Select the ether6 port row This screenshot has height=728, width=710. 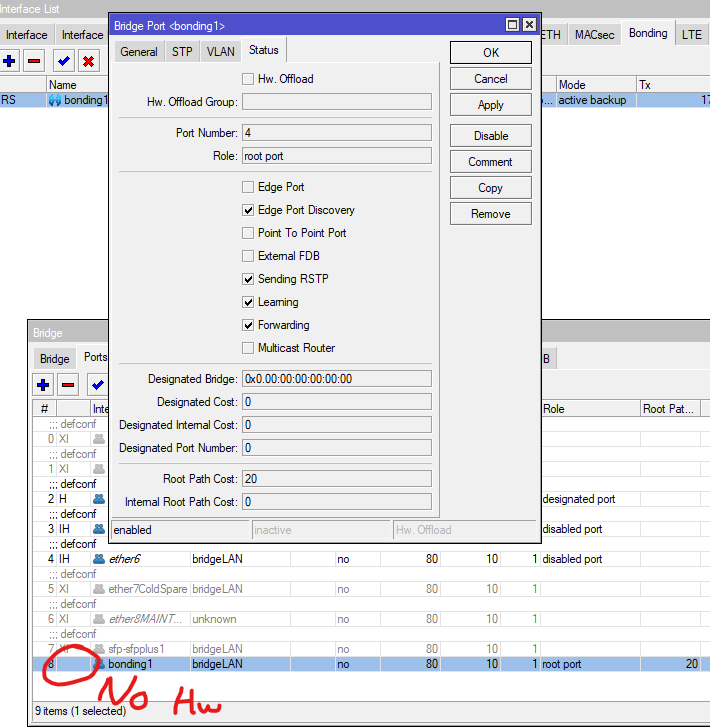tap(371, 559)
